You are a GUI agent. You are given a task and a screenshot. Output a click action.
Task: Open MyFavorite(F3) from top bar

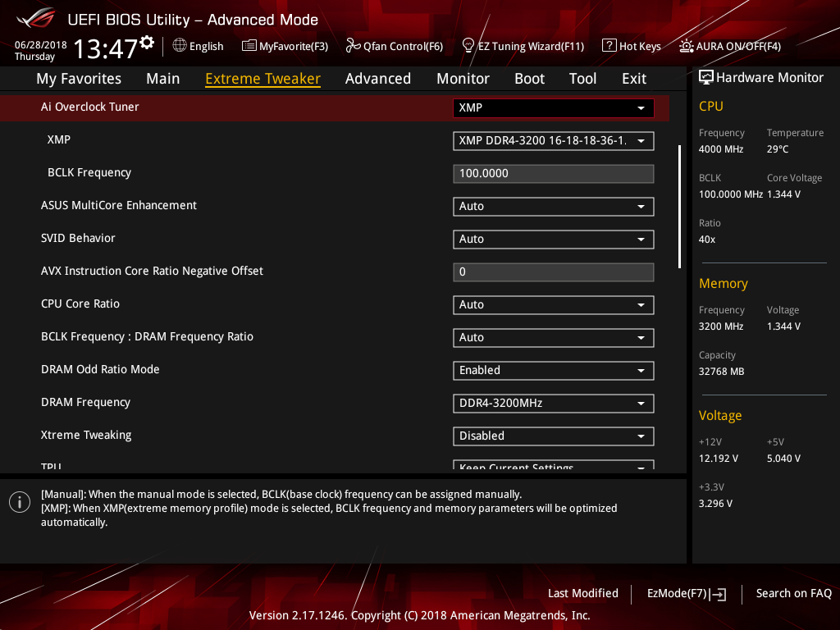pyautogui.click(x=285, y=46)
